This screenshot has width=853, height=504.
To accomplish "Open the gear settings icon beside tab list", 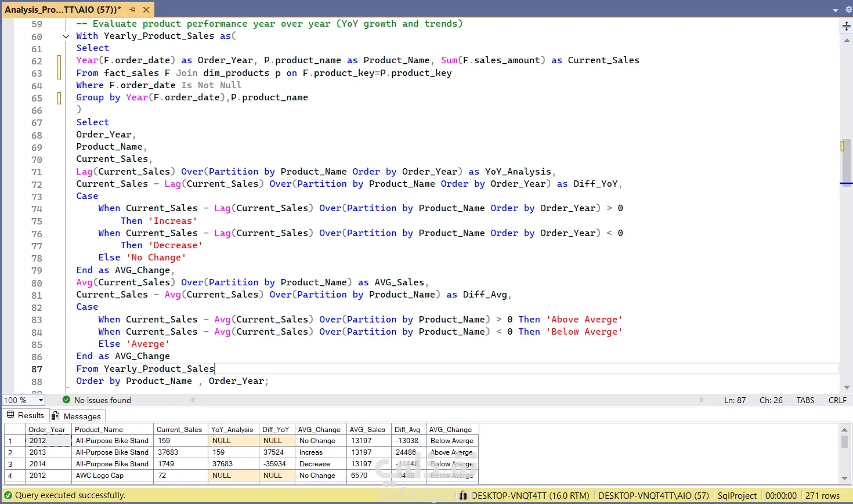I will [x=848, y=10].
